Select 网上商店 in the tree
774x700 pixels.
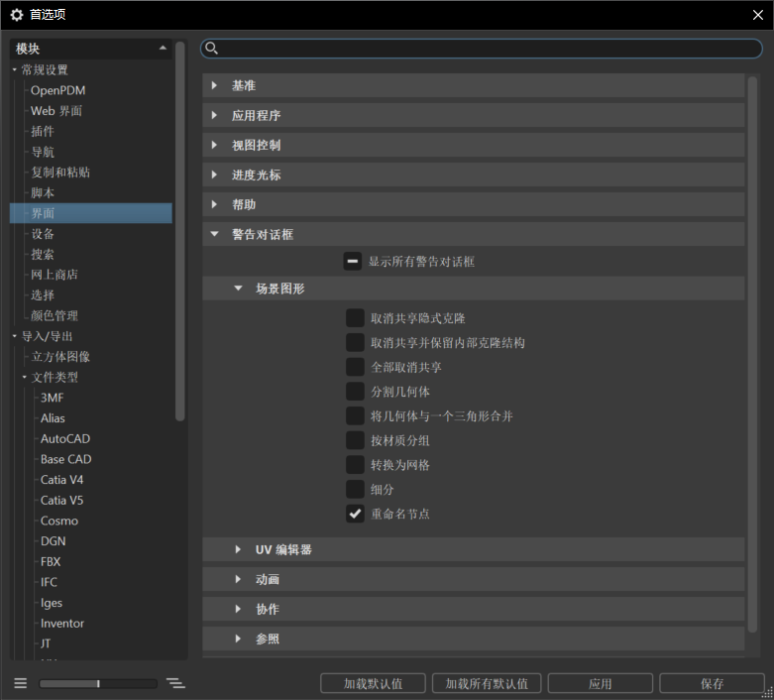pos(55,275)
